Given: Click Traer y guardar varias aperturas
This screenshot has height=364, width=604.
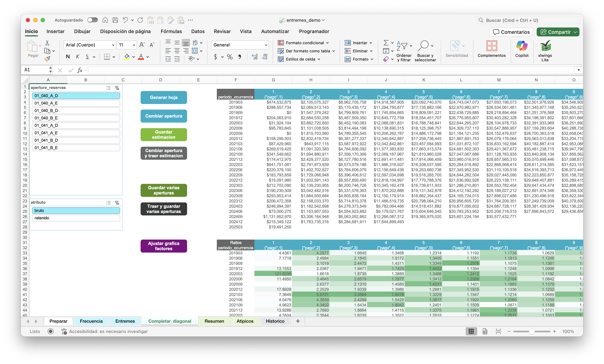Looking at the screenshot, I should point(164,209).
